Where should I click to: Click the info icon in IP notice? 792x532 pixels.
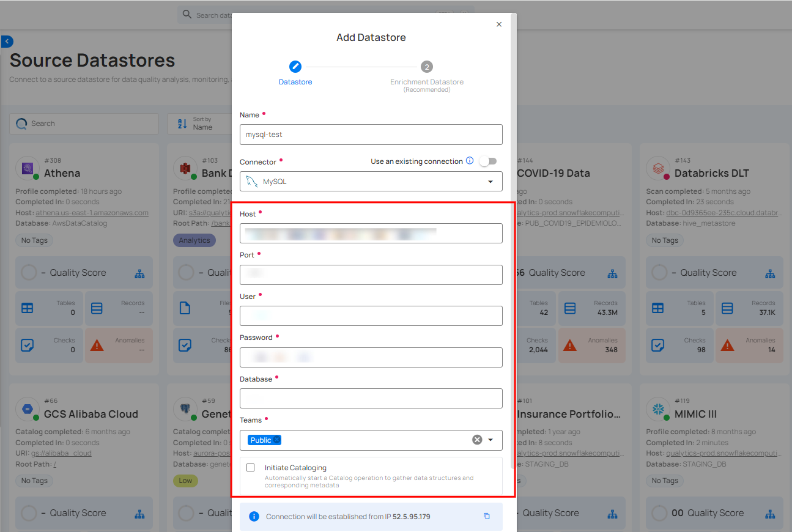[254, 517]
